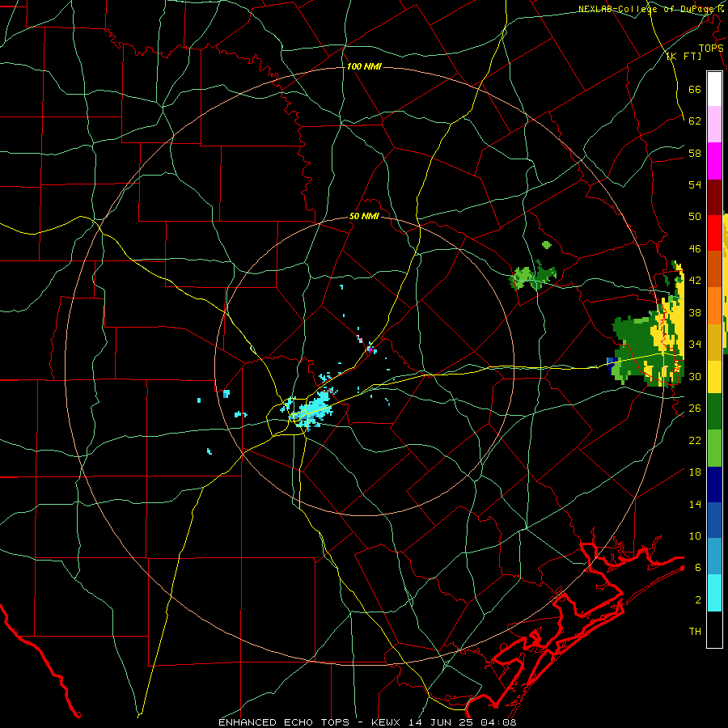
Task: Click the 'TOPS' legend heading
Action: 711,48
